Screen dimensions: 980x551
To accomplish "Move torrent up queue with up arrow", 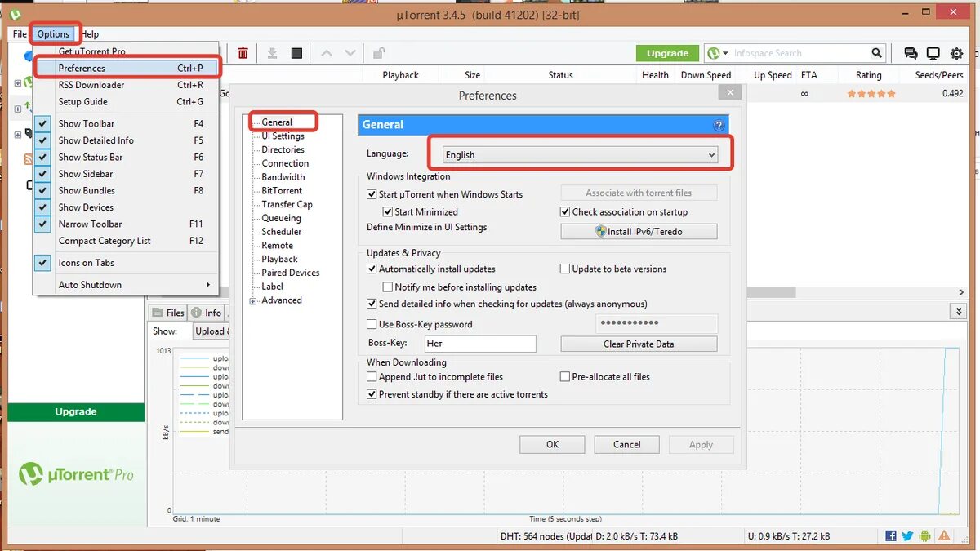I will [x=327, y=53].
